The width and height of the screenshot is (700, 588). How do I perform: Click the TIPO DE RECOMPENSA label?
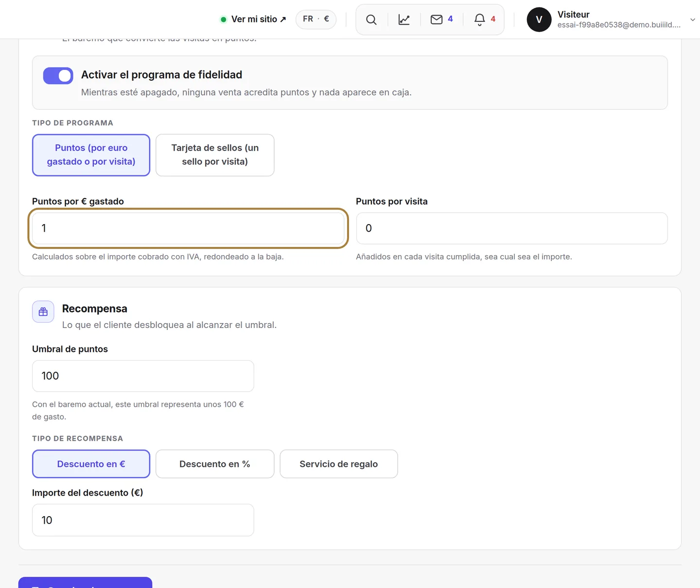(77, 438)
